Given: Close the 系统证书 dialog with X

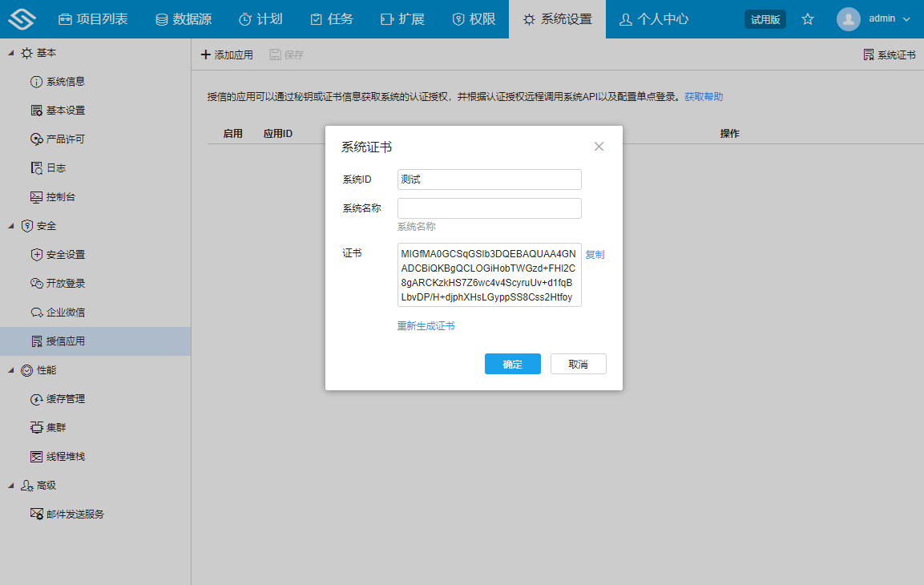Looking at the screenshot, I should pyautogui.click(x=599, y=147).
